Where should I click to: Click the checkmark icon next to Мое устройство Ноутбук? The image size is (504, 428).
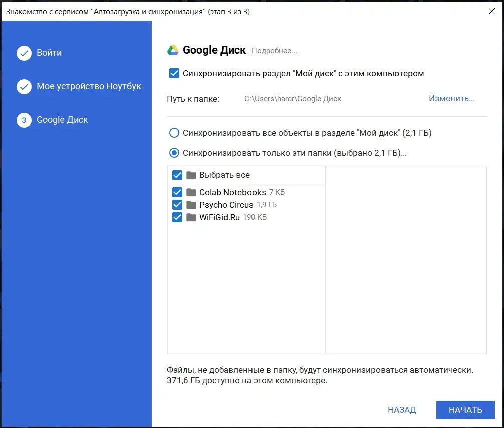24,87
